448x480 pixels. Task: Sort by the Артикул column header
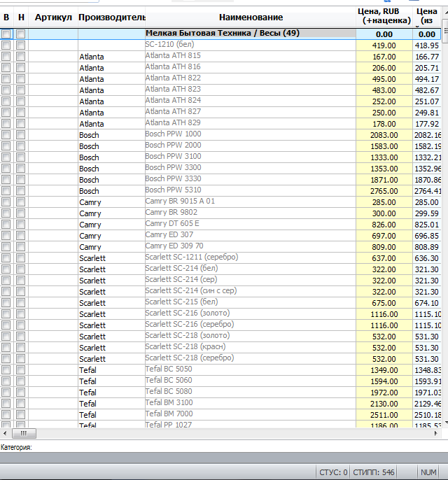coord(53,17)
